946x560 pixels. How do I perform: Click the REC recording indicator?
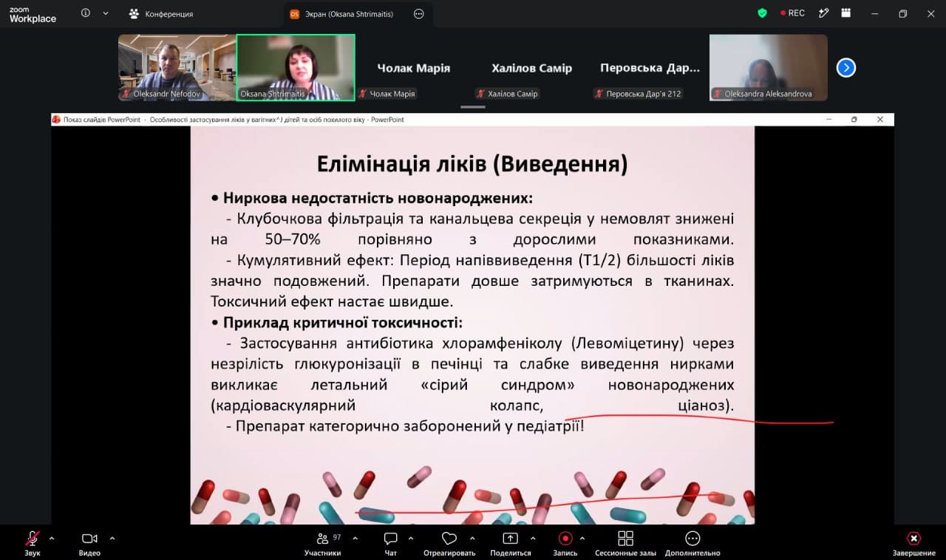click(x=792, y=13)
